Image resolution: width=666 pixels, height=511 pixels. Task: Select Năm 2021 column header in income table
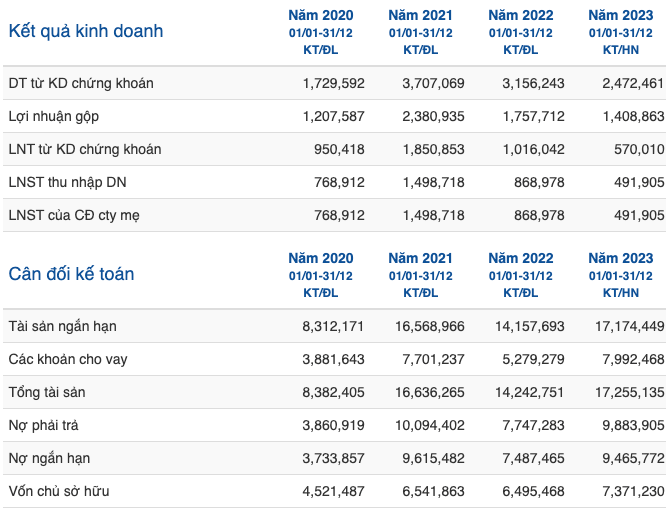(420, 15)
